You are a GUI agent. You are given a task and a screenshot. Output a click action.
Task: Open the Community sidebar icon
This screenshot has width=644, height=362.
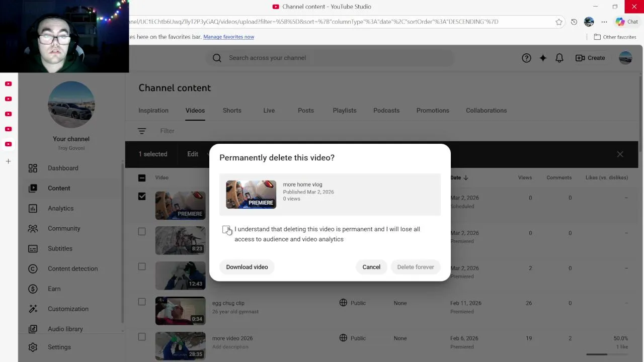tap(33, 228)
